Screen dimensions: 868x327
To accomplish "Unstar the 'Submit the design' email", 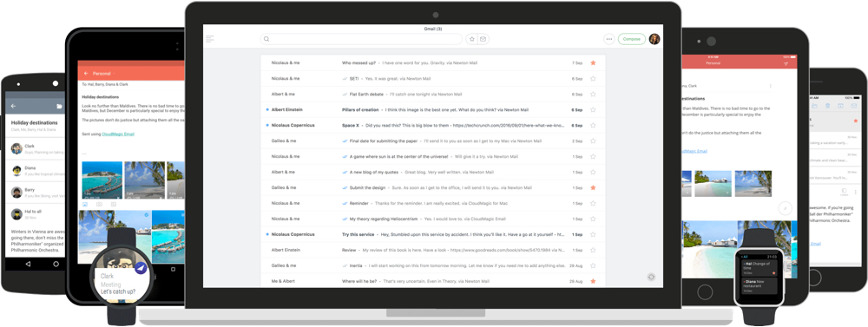I will point(593,187).
